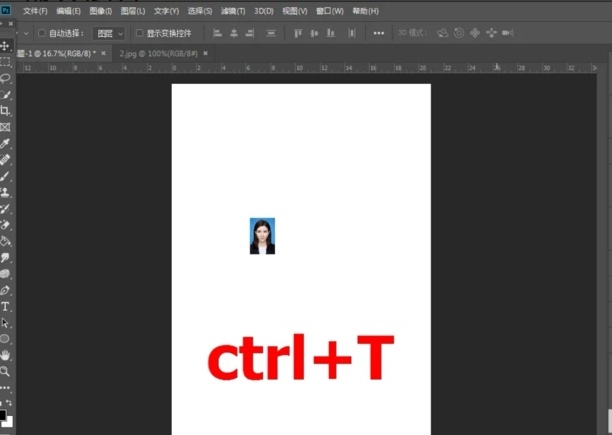Select the Horizontal Type tool
612x435 pixels.
(x=6, y=306)
